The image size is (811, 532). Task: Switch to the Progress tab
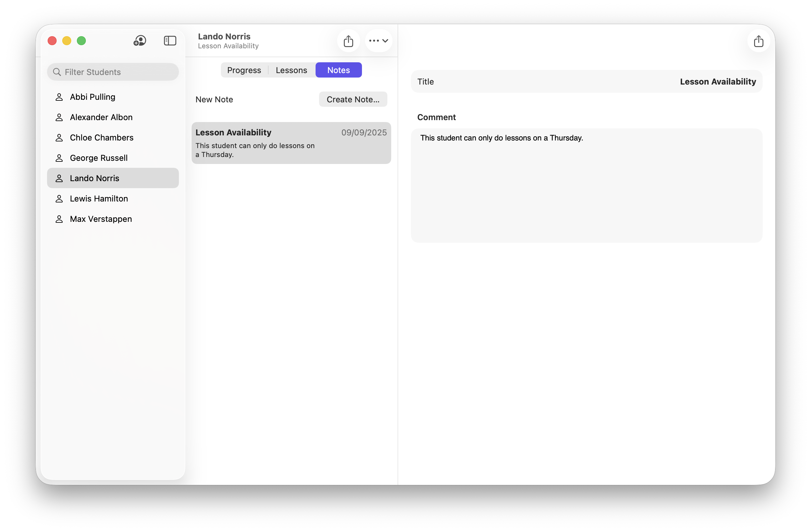(244, 70)
